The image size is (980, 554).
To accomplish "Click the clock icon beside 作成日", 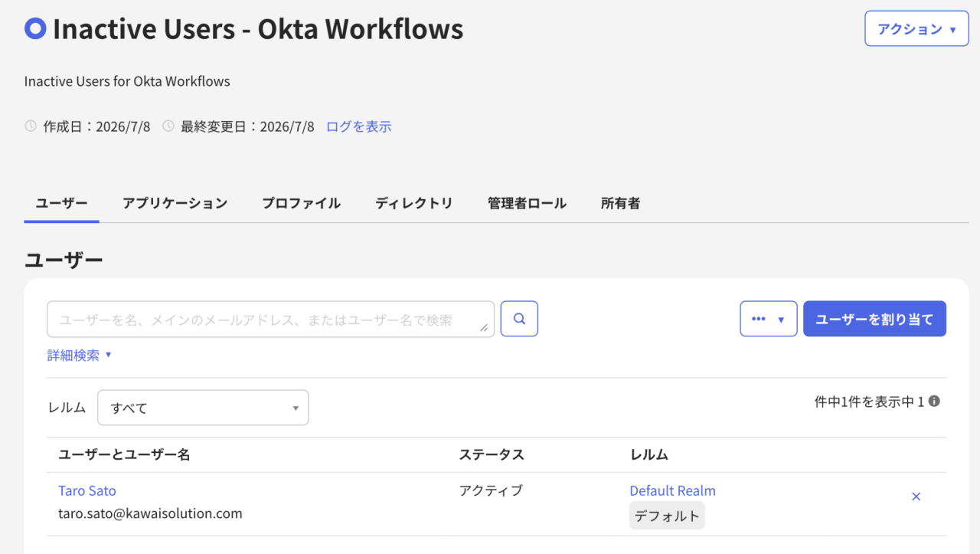I will pos(31,126).
